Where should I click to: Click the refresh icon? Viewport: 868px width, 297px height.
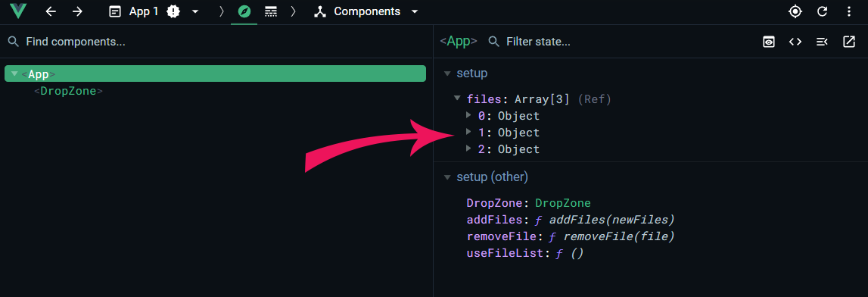823,11
